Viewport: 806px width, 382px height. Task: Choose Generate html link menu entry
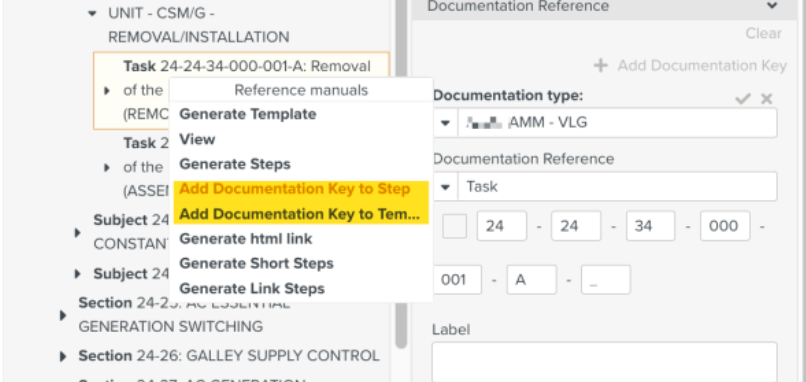(246, 239)
